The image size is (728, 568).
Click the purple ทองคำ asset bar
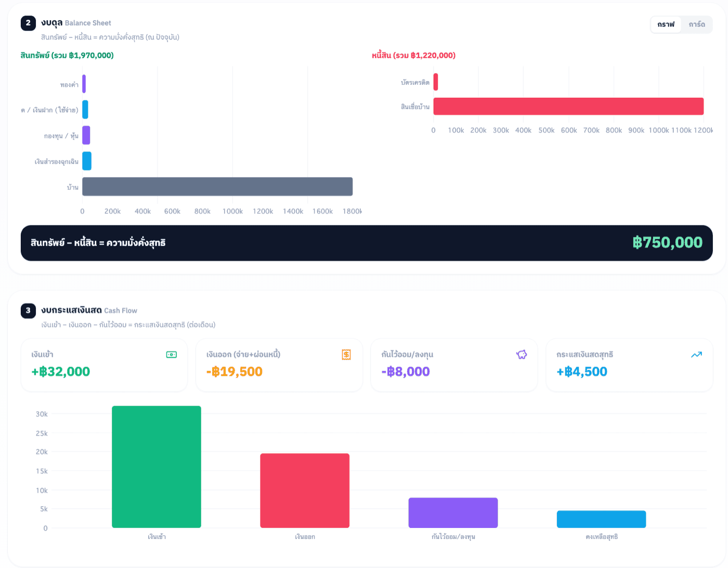(84, 84)
